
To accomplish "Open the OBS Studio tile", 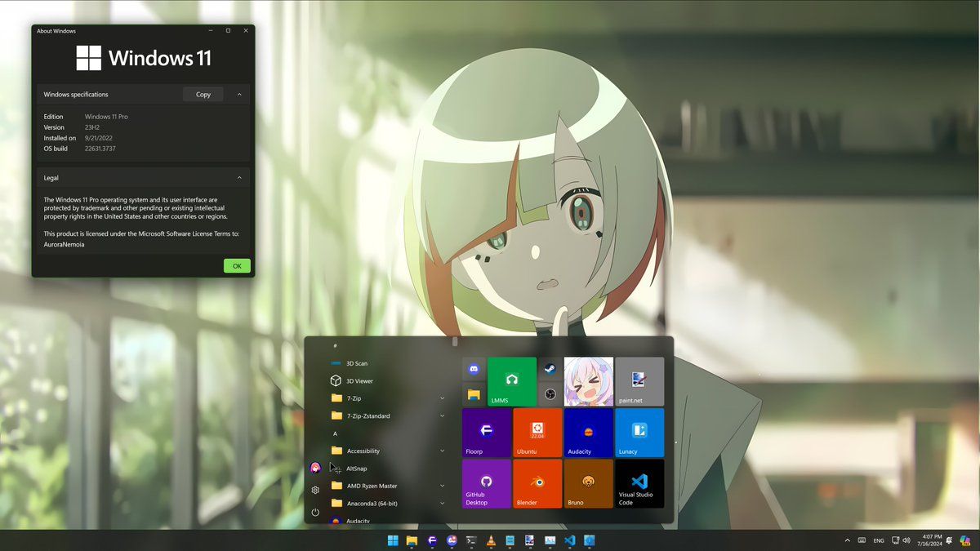I will 550,394.
